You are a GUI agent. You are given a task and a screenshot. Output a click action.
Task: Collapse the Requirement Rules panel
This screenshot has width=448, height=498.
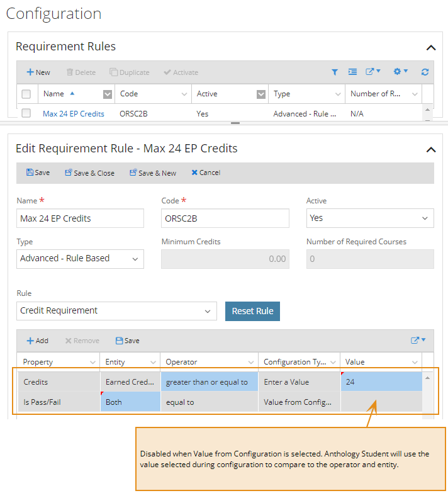tap(431, 48)
